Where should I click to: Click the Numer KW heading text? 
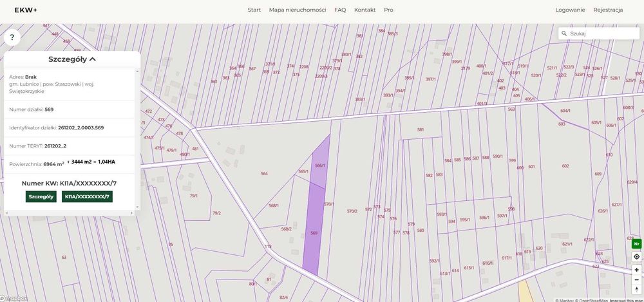(69, 184)
